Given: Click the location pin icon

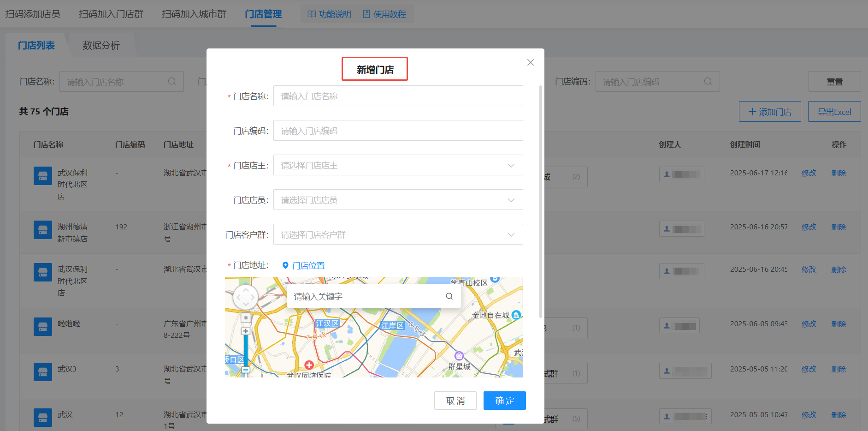Looking at the screenshot, I should pos(285,265).
